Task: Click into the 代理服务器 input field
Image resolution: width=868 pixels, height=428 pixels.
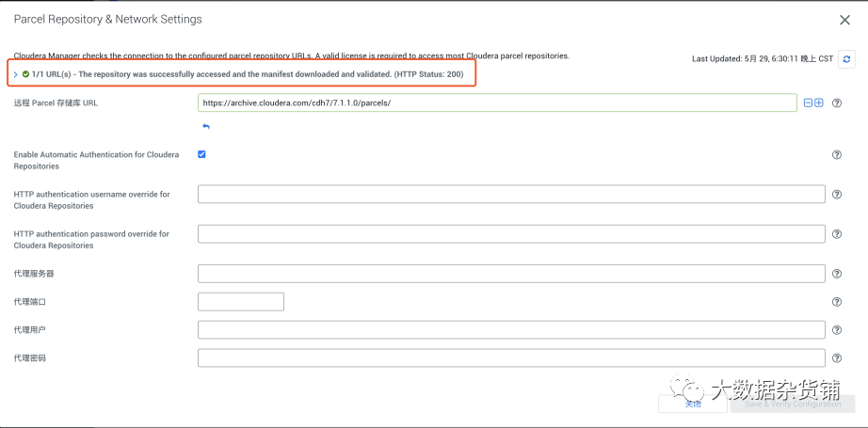Action: point(511,274)
